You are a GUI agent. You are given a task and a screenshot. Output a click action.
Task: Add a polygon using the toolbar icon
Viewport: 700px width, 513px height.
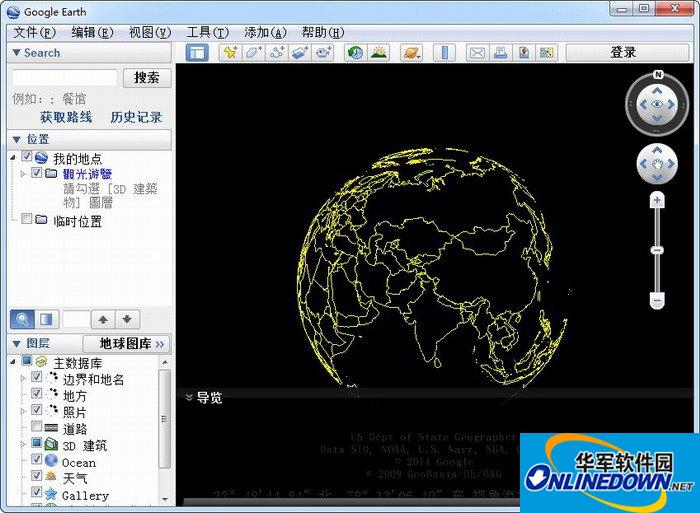click(x=254, y=53)
